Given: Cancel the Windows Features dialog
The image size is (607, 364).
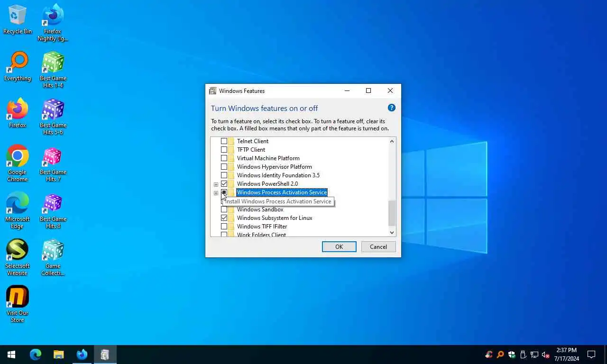Looking at the screenshot, I should (378, 246).
